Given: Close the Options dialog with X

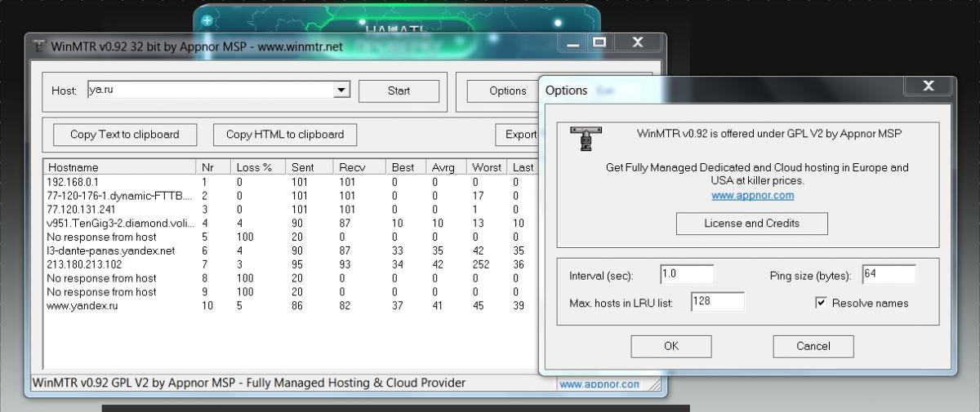Looking at the screenshot, I should pyautogui.click(x=928, y=85).
